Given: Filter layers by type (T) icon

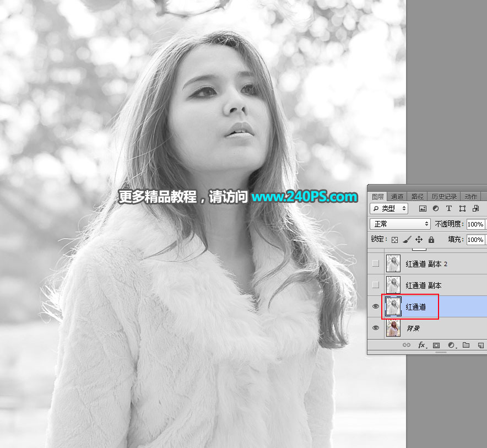Looking at the screenshot, I should pyautogui.click(x=449, y=208).
